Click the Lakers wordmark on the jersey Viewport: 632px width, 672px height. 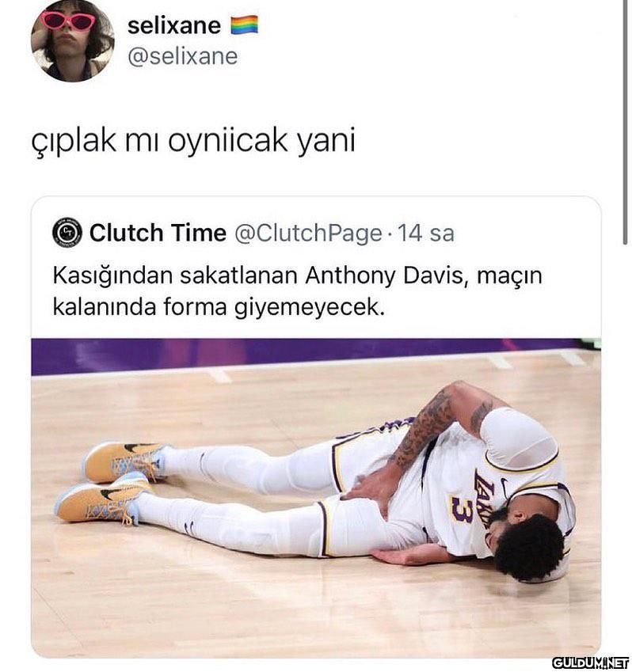[485, 499]
